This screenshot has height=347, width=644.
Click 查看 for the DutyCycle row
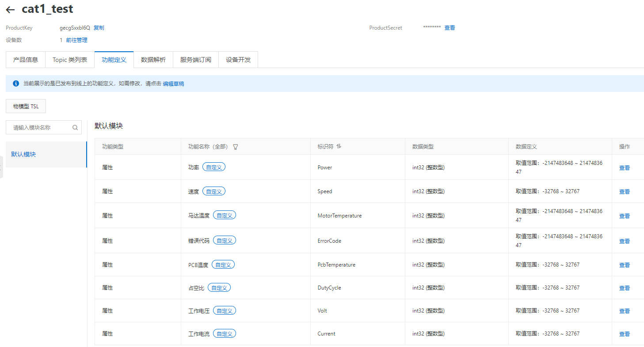click(625, 288)
